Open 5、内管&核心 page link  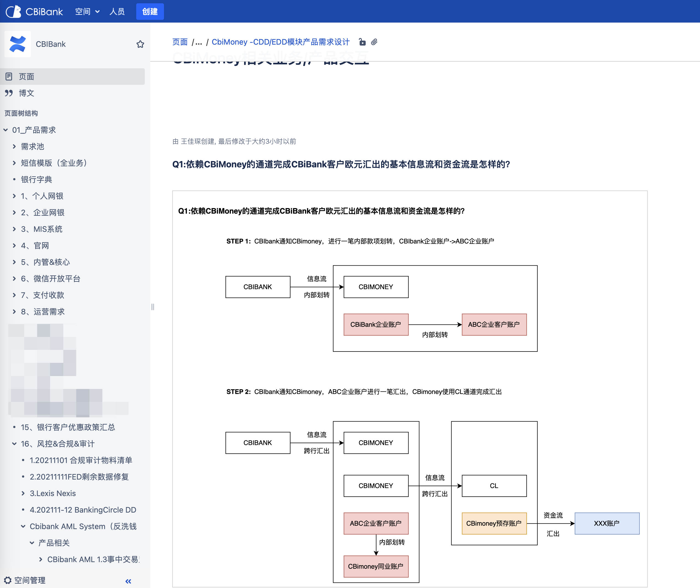coord(45,262)
